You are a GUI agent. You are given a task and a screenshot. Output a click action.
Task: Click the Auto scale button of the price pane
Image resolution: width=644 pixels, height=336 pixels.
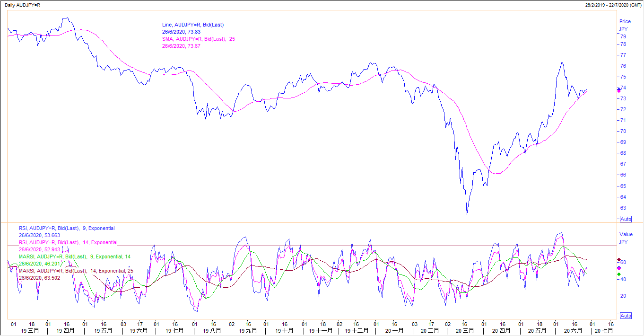coord(626,219)
